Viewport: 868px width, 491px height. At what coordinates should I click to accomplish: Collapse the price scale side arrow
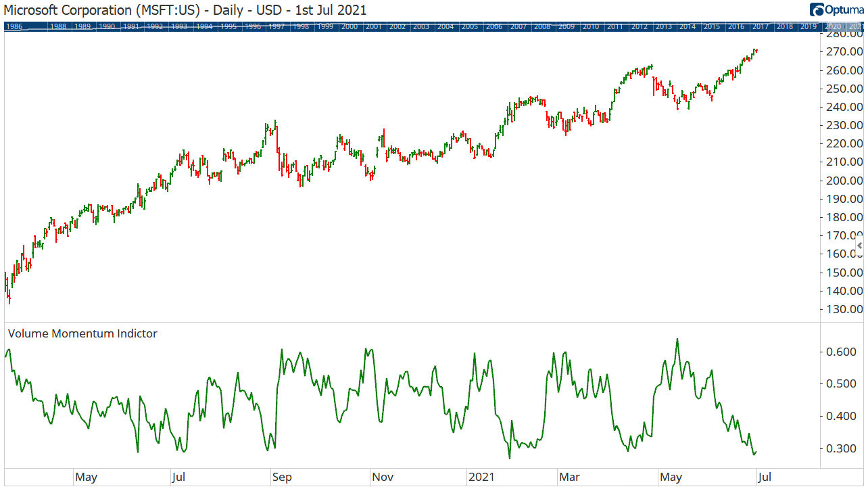coord(860,245)
